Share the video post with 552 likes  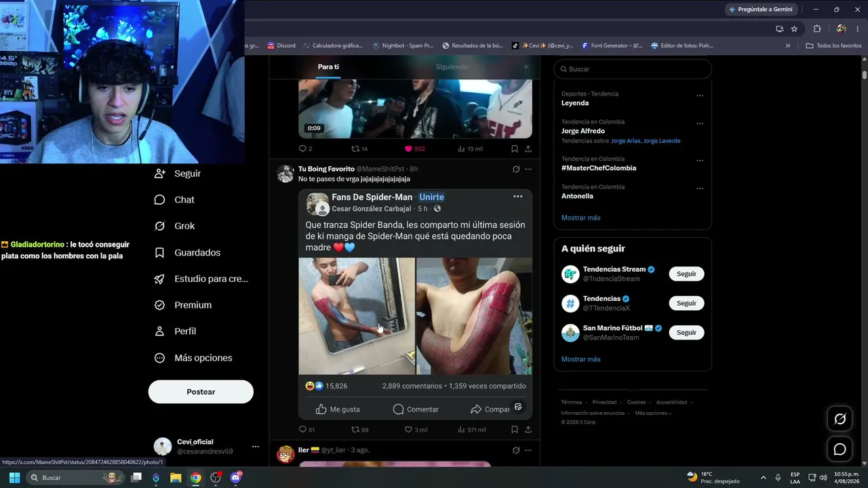(528, 148)
